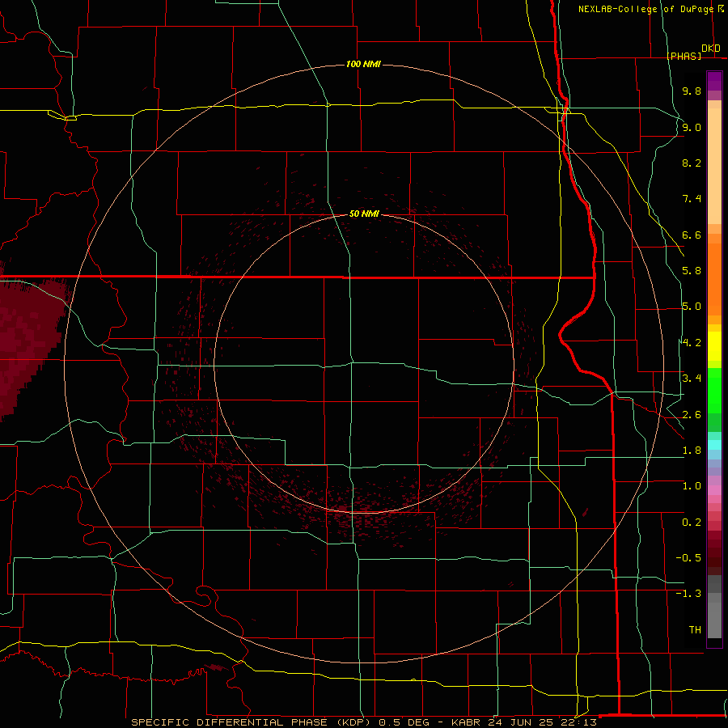Click the 3.4 scale value

click(x=692, y=379)
